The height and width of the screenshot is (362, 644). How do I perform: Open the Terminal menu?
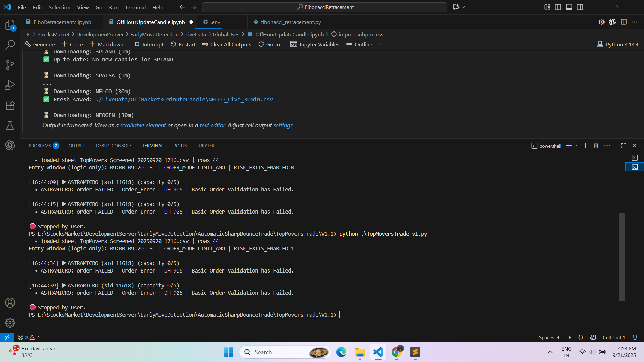click(x=135, y=7)
